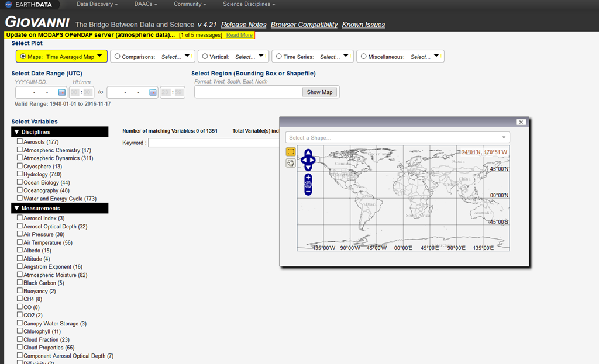Open the Select a Shape dropdown

(x=397, y=137)
